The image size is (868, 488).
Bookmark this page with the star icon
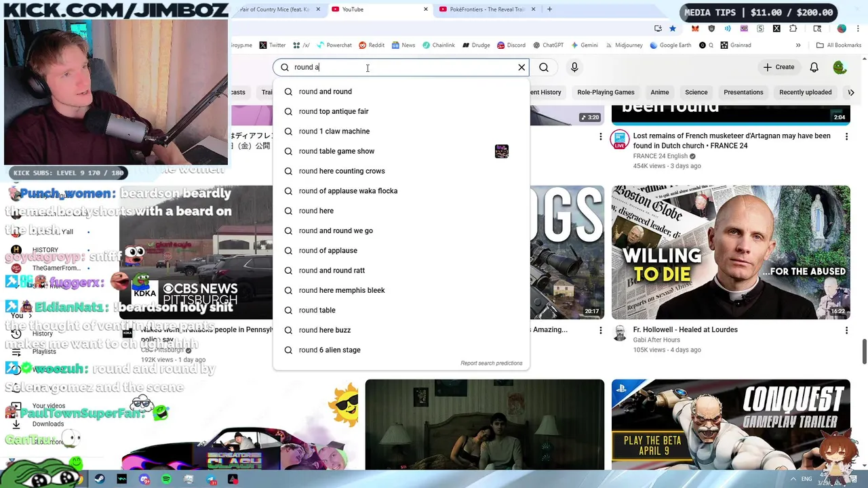click(x=672, y=28)
